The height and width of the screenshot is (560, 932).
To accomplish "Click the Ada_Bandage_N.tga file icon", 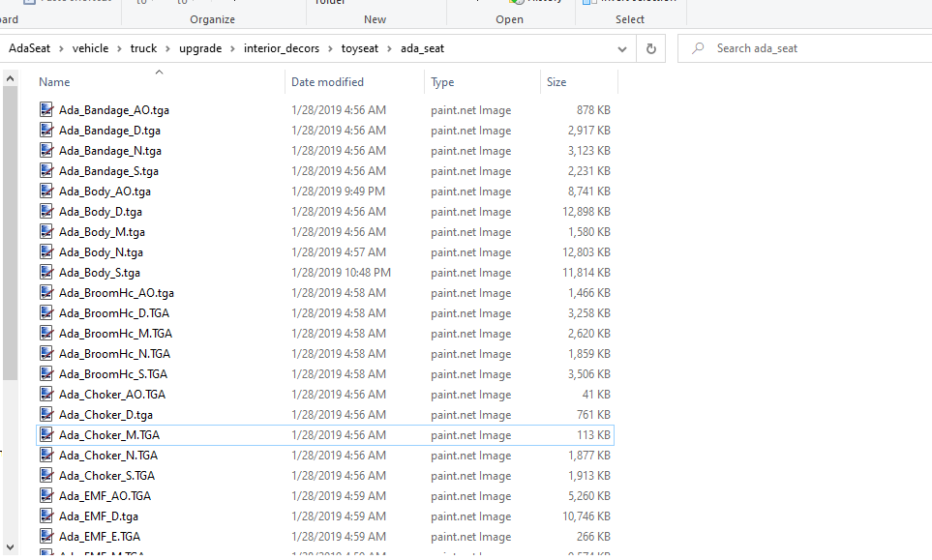I will 46,150.
